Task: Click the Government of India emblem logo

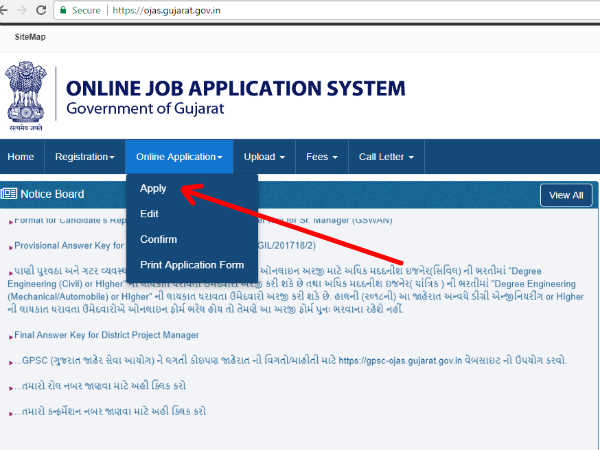Action: [26, 96]
